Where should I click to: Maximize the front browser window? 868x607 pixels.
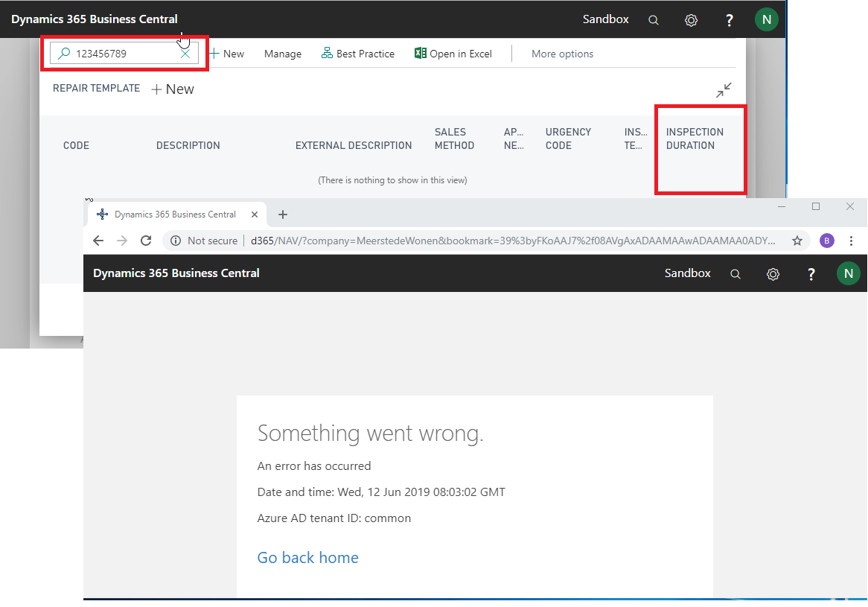816,206
